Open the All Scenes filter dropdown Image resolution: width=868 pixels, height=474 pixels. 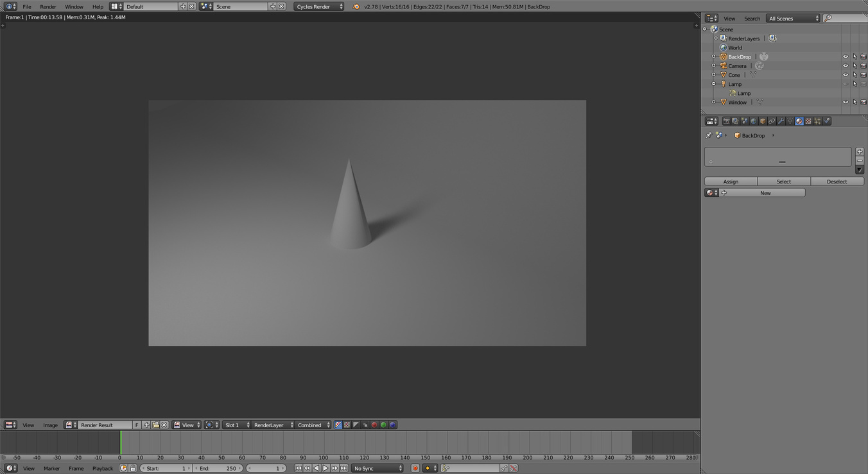tap(792, 18)
